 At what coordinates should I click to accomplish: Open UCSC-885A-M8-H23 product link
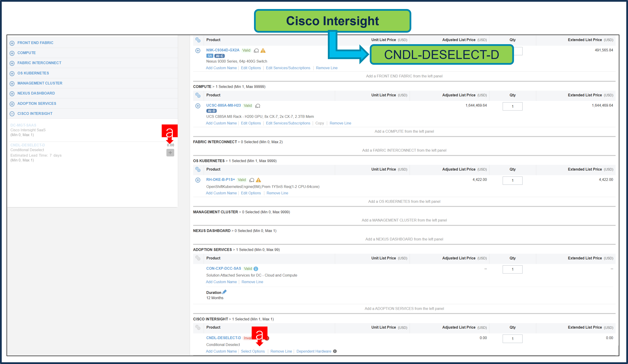[x=224, y=105]
